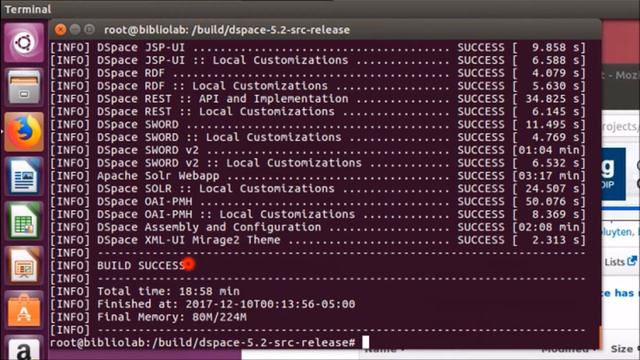Click the Finished at 2017-12-10 timestamp line

coord(202,304)
